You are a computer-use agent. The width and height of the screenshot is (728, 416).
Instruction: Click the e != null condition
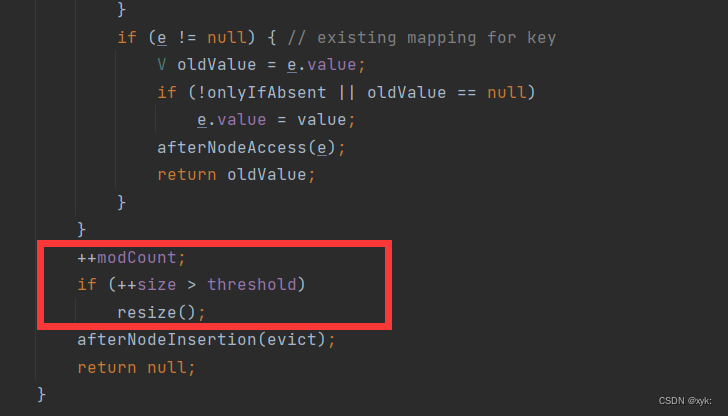pos(202,38)
